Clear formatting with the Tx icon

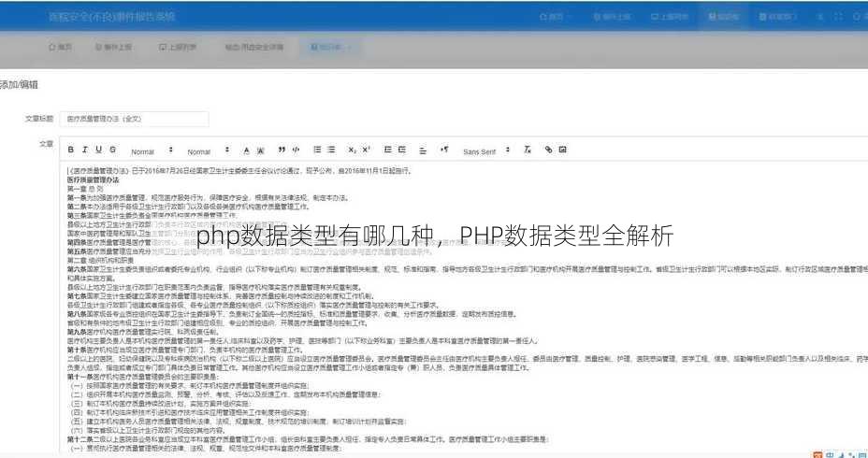pos(528,150)
